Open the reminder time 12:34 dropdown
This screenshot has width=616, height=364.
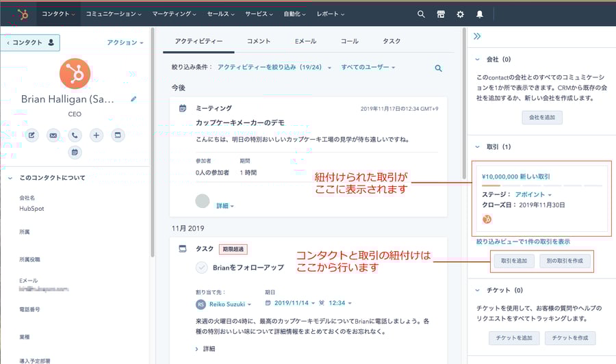click(340, 303)
